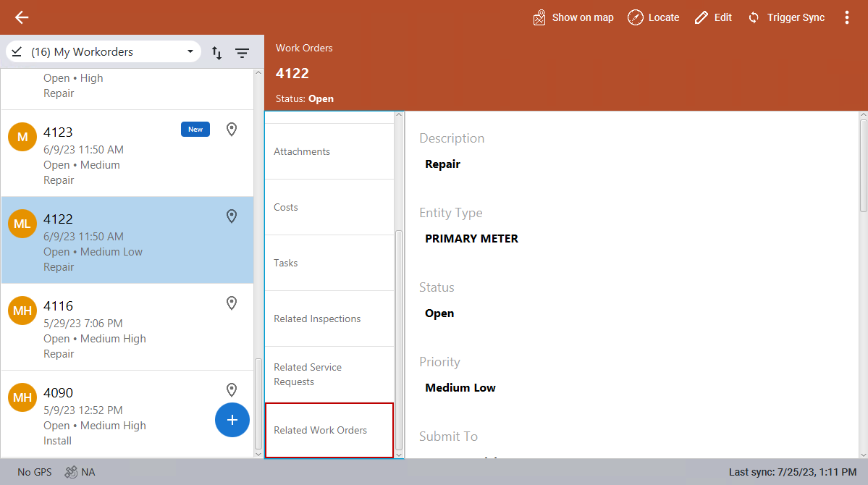Image resolution: width=868 pixels, height=485 pixels.
Task: Click Trigger Sync button
Action: [x=786, y=17]
